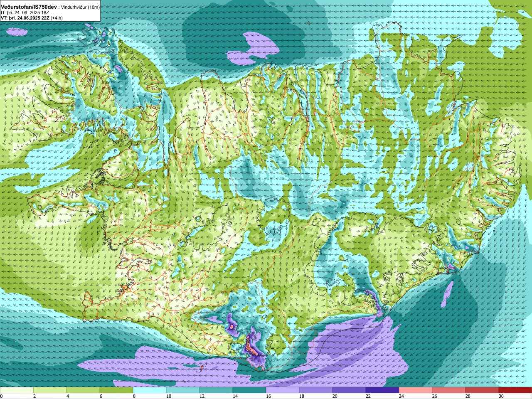Image resolution: width=532 pixels, height=399 pixels.
Task: Select the green 4–6 legend swatch
Action: (83, 390)
